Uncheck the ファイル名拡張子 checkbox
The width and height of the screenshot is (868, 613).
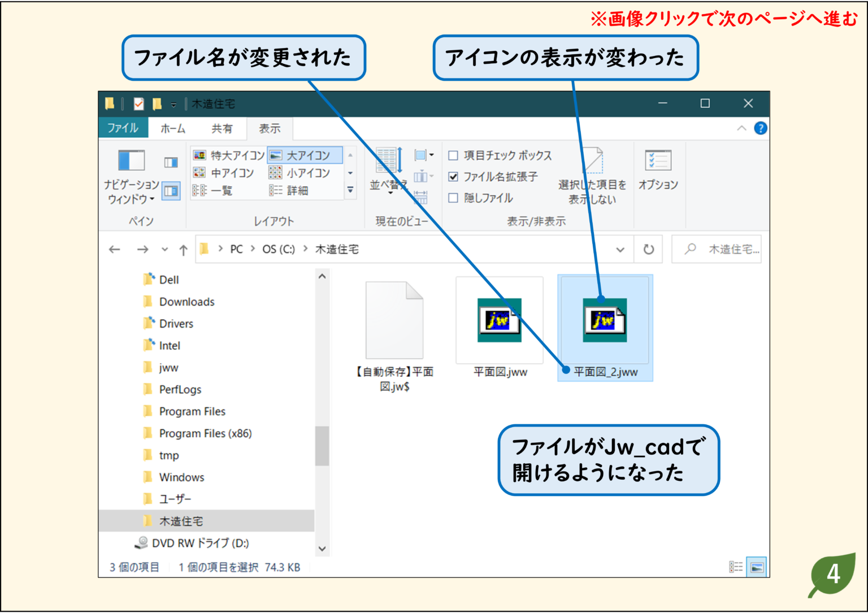(x=453, y=177)
